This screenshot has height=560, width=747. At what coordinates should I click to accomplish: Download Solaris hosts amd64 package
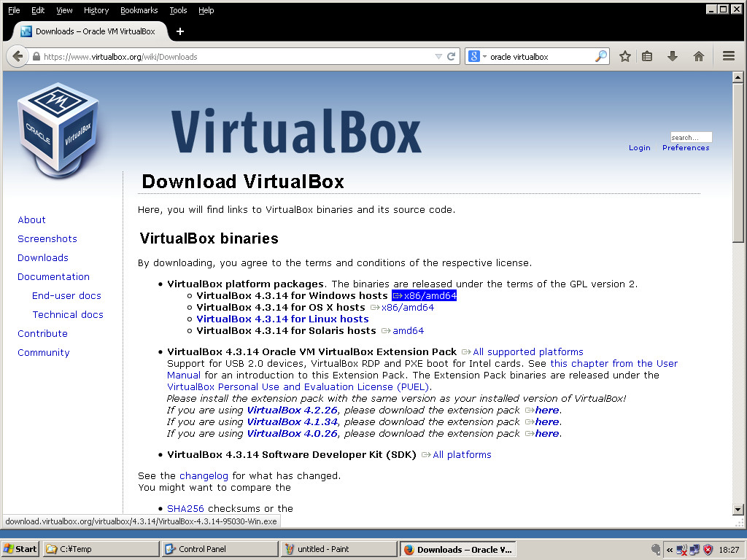click(x=403, y=330)
